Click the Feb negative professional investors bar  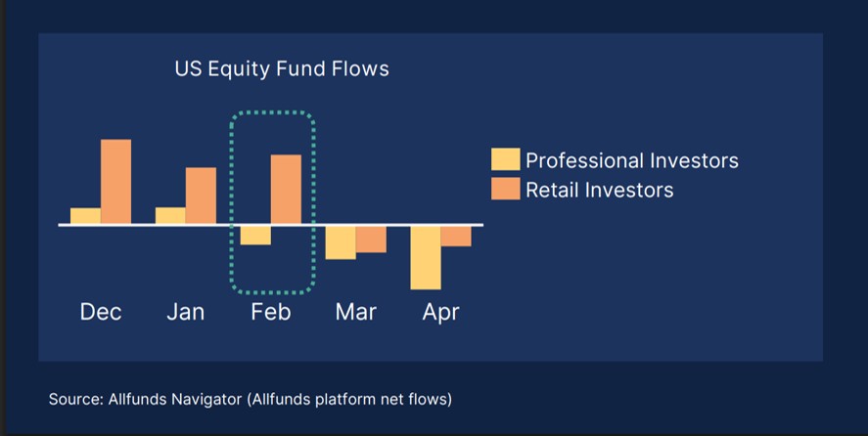click(x=255, y=236)
